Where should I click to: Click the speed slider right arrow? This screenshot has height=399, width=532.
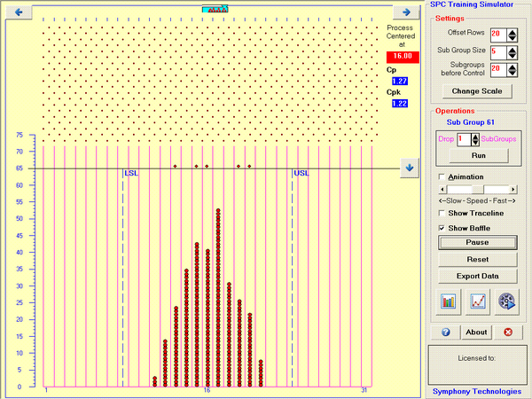tap(512, 190)
